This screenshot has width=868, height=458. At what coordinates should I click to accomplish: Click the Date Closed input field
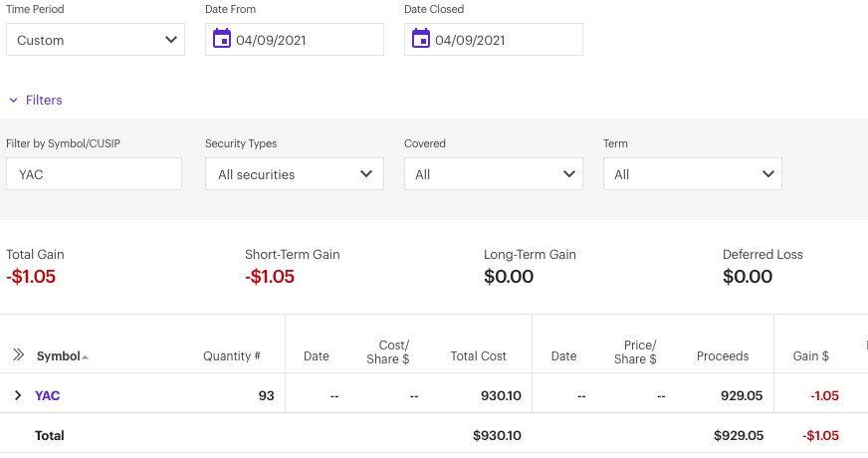click(504, 40)
